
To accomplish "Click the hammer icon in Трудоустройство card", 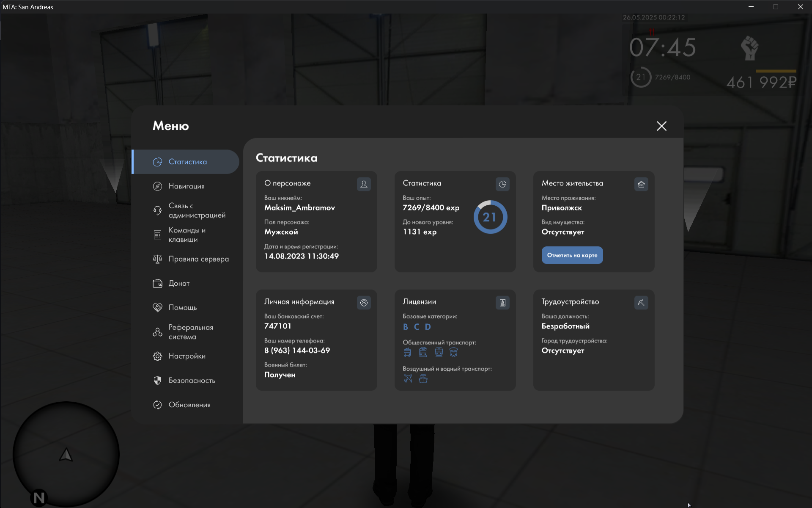I will pos(641,303).
